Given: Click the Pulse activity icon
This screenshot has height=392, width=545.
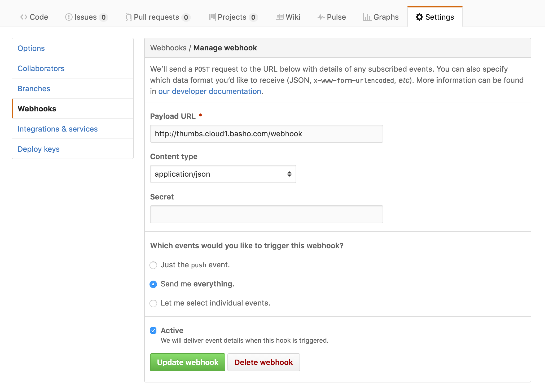Looking at the screenshot, I should pos(321,17).
